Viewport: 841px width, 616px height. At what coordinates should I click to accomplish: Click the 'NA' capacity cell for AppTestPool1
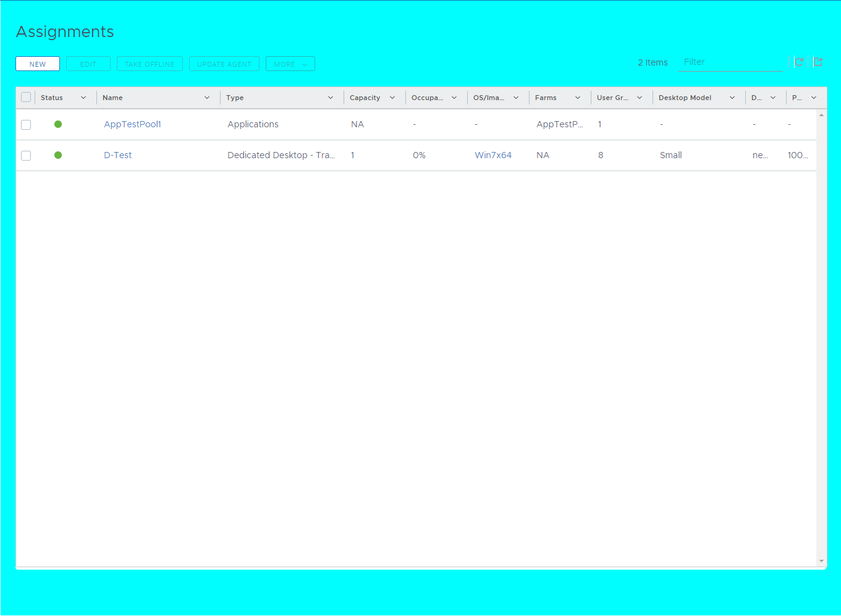(357, 124)
